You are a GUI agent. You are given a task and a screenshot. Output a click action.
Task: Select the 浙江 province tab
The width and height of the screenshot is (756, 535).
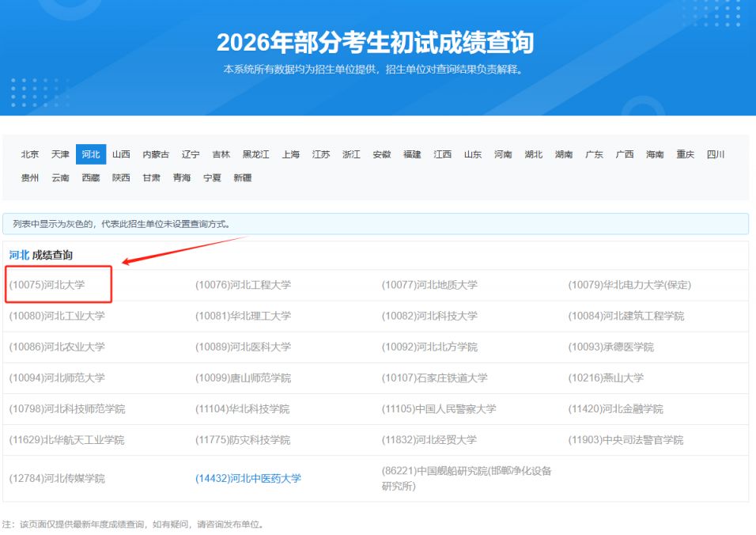[351, 154]
